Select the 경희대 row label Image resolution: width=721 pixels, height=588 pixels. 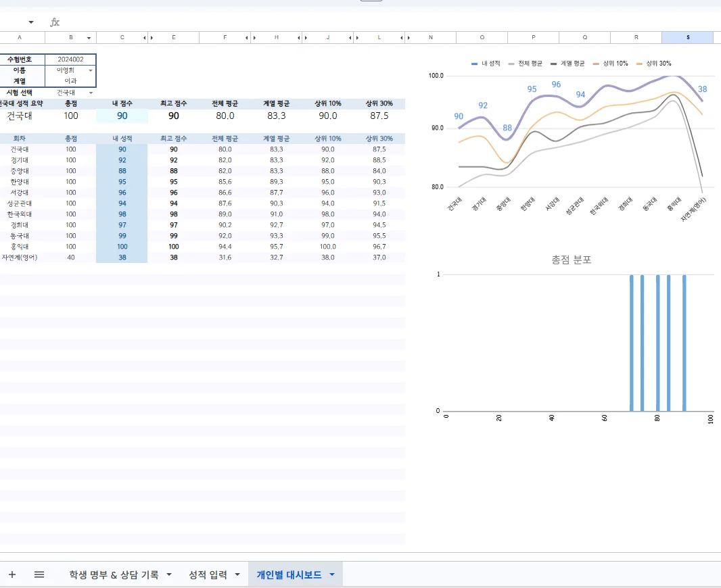20,224
